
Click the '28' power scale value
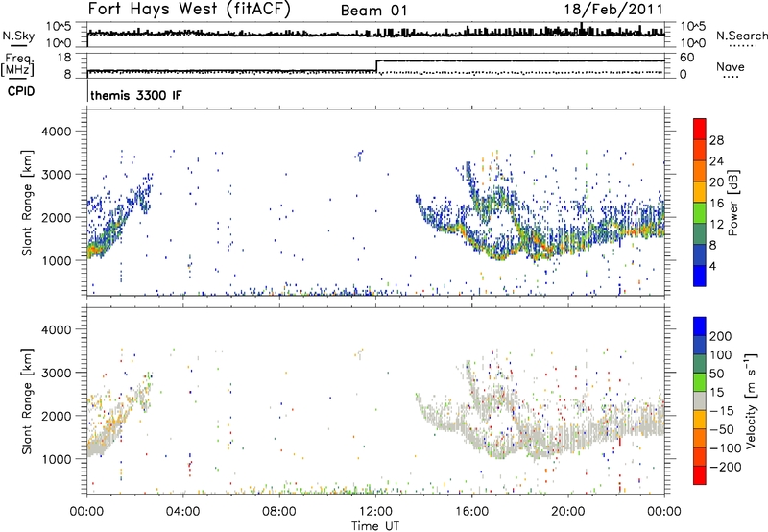pos(716,140)
